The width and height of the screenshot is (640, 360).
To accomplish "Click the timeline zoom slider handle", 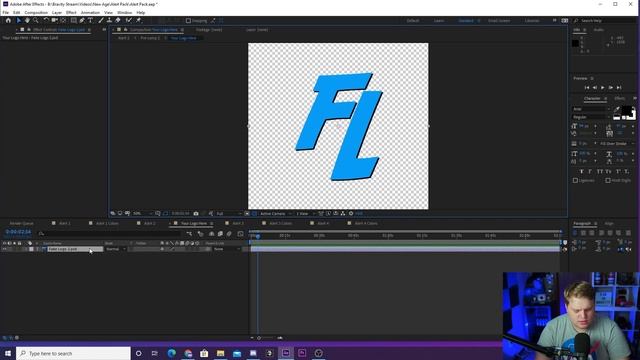I will click(x=259, y=338).
